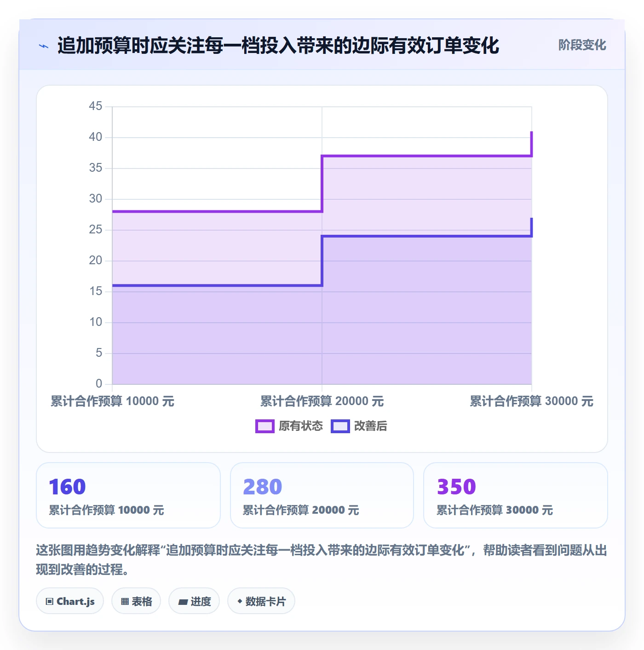Open the 280 stat card
Image resolution: width=644 pixels, height=650 pixels.
[x=322, y=495]
